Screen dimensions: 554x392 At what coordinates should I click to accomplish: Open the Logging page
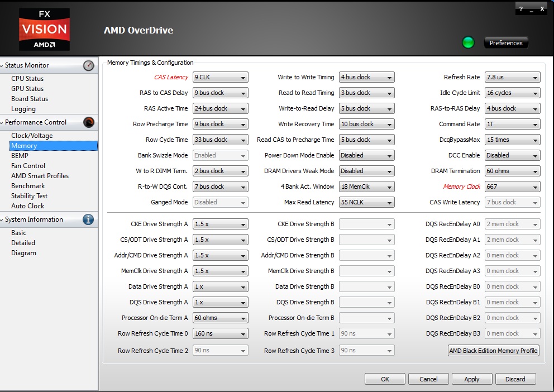point(23,109)
